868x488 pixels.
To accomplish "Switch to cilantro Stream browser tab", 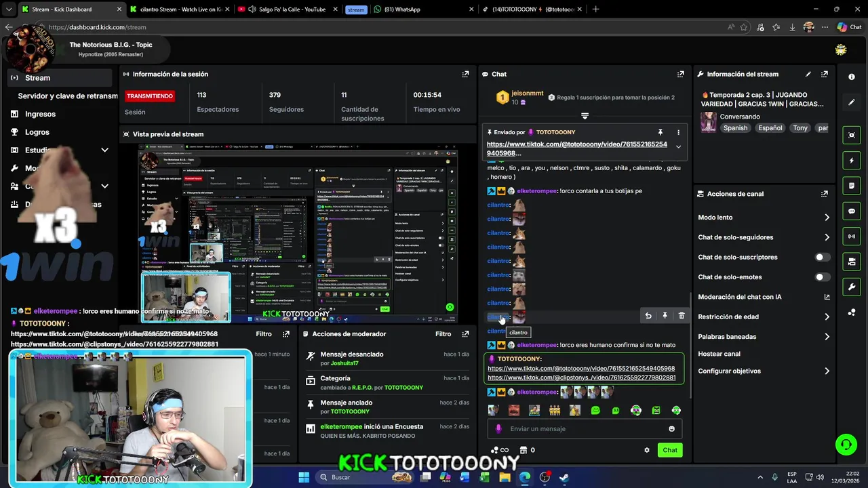I will click(x=180, y=9).
